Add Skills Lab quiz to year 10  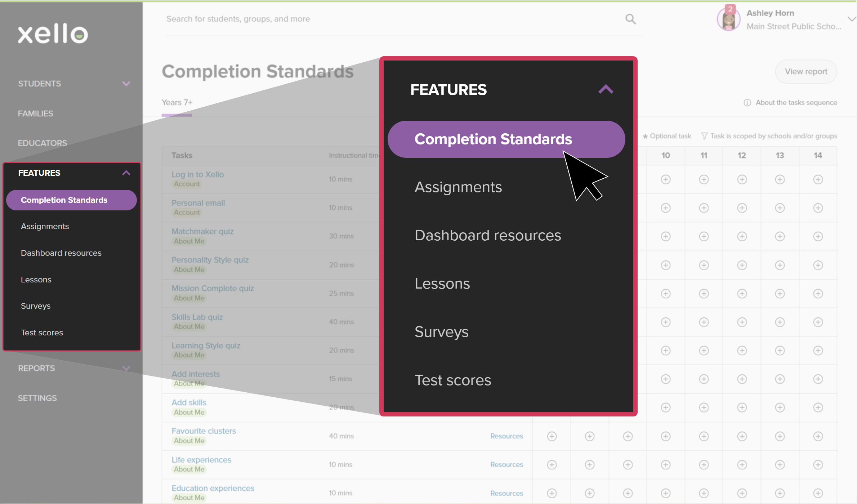pyautogui.click(x=666, y=322)
